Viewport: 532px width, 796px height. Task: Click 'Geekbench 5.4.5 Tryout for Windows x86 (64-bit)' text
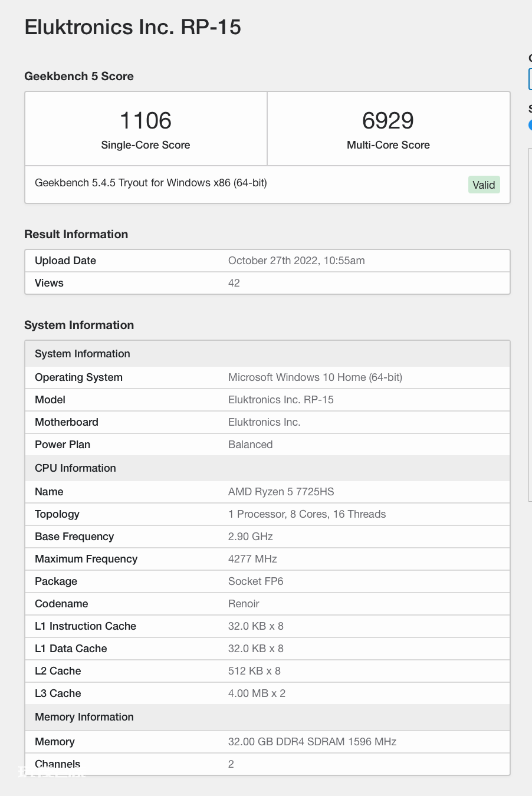[x=151, y=183]
